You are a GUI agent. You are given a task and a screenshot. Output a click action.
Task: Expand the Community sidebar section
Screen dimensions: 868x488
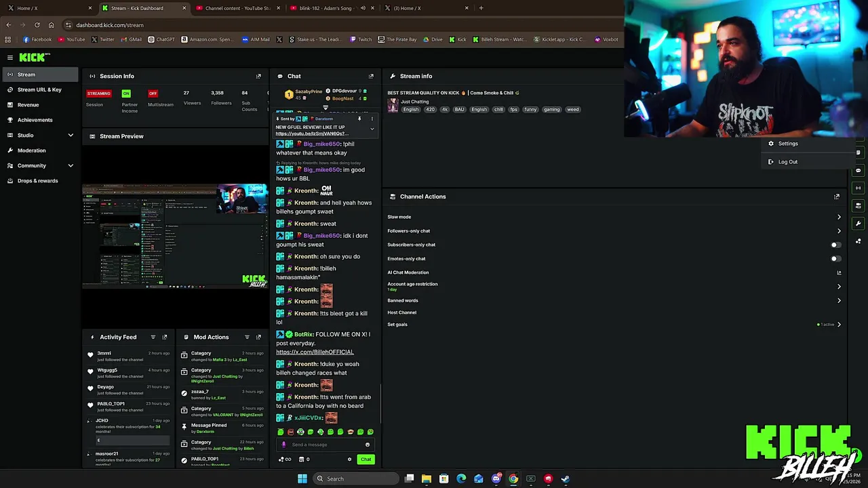click(71, 165)
